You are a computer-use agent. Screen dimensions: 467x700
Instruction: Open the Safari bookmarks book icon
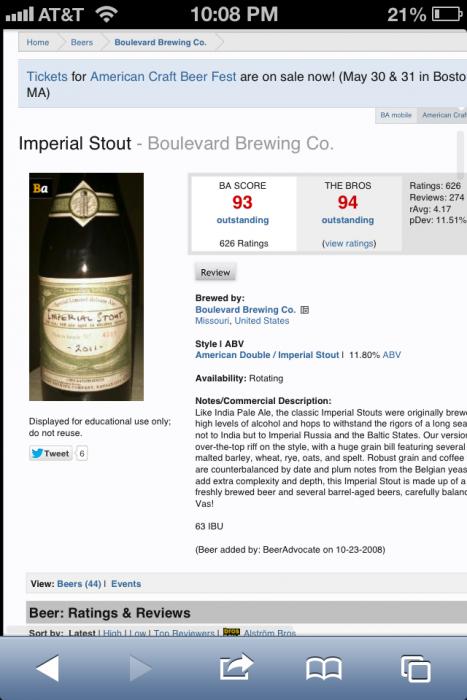(324, 669)
